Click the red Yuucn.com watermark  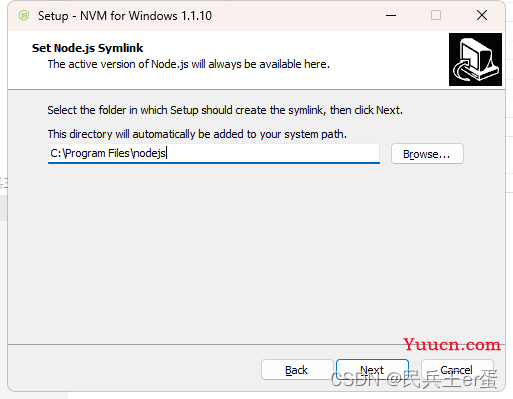452,345
